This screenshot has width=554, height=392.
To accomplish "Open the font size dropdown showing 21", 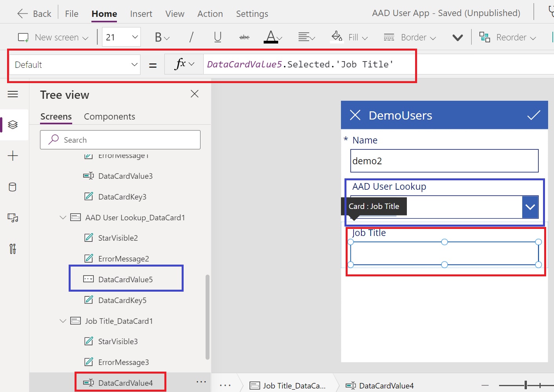I will (x=121, y=37).
